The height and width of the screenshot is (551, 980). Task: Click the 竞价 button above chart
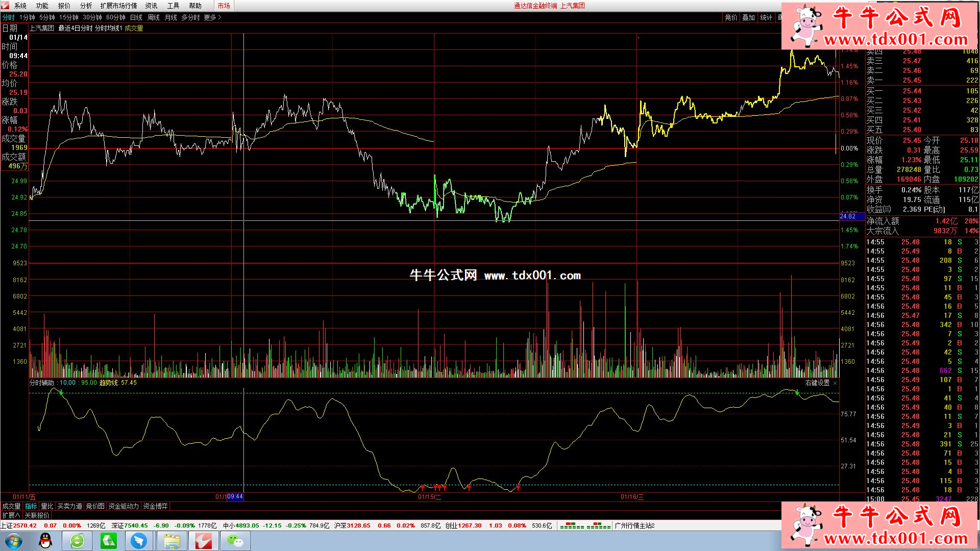click(x=731, y=17)
